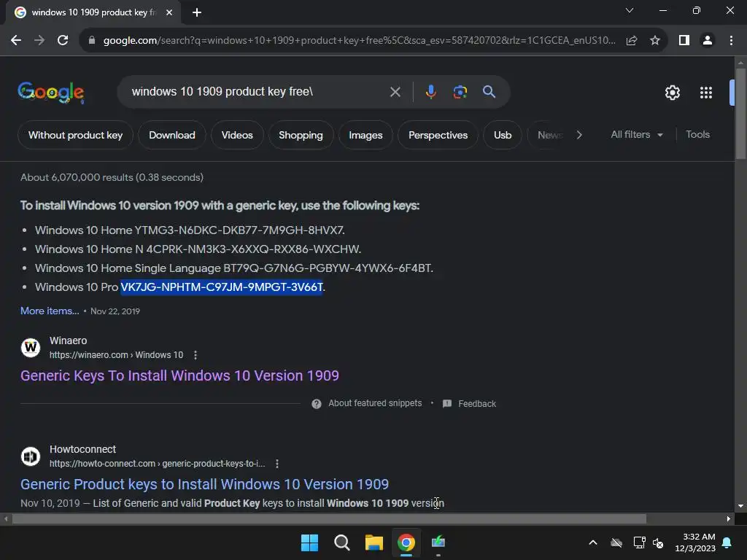Click Home Single Language key line
The image size is (747, 560).
234,268
